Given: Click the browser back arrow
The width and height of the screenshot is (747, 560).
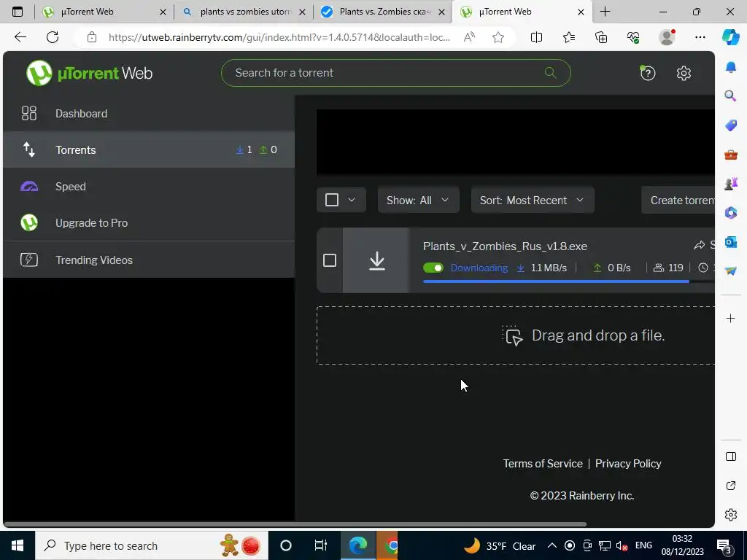Looking at the screenshot, I should pos(20,37).
